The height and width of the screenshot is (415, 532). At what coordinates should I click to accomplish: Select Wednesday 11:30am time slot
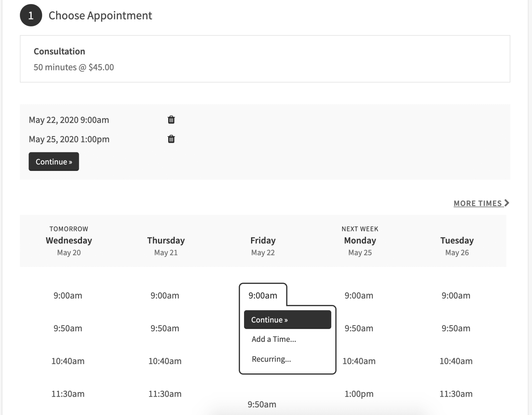pyautogui.click(x=68, y=394)
